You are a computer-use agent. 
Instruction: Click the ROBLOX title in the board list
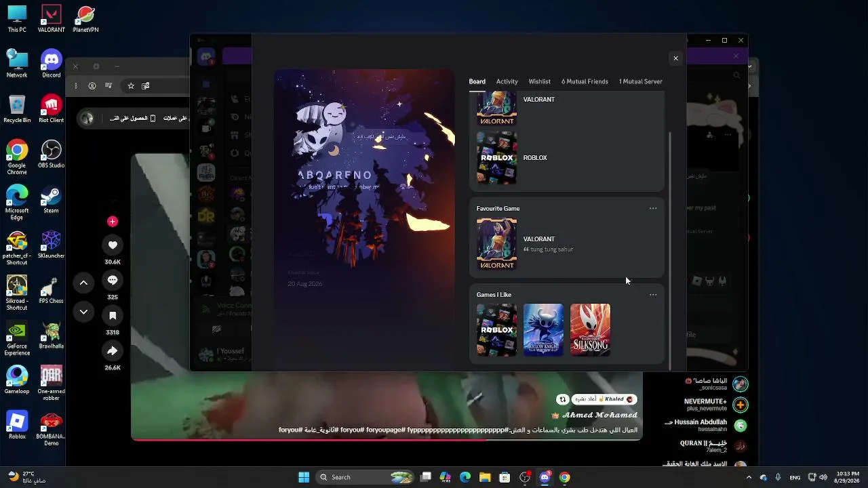tap(535, 158)
